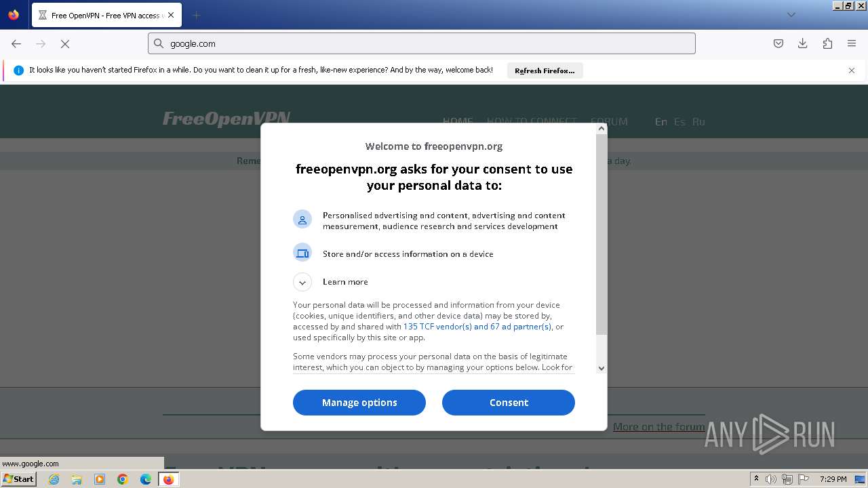Click the info icon in notification bar

[x=18, y=70]
